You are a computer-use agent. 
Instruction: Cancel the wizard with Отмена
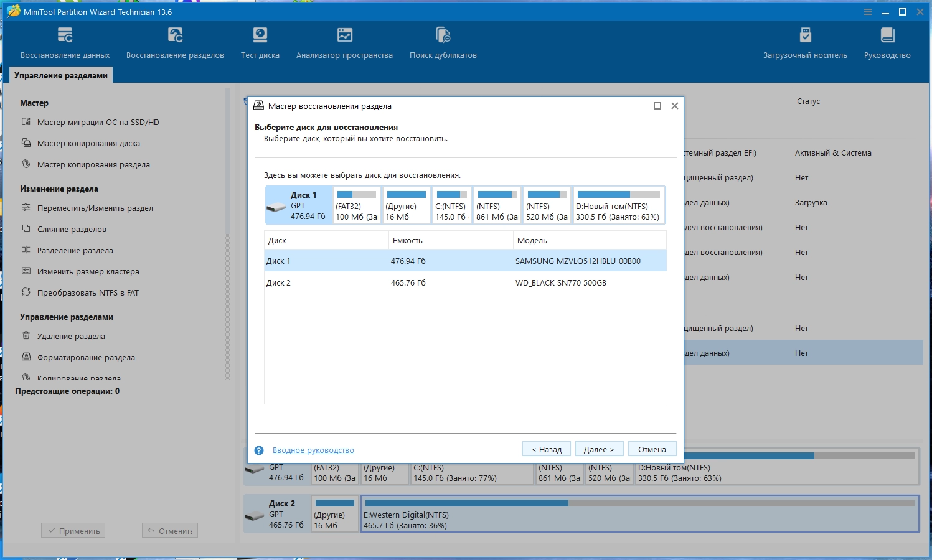coord(652,449)
